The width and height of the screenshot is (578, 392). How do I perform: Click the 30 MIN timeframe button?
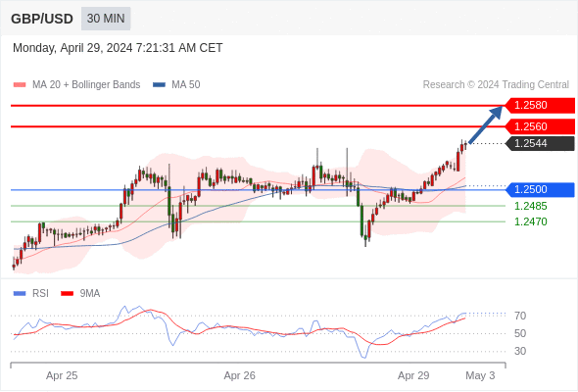106,19
